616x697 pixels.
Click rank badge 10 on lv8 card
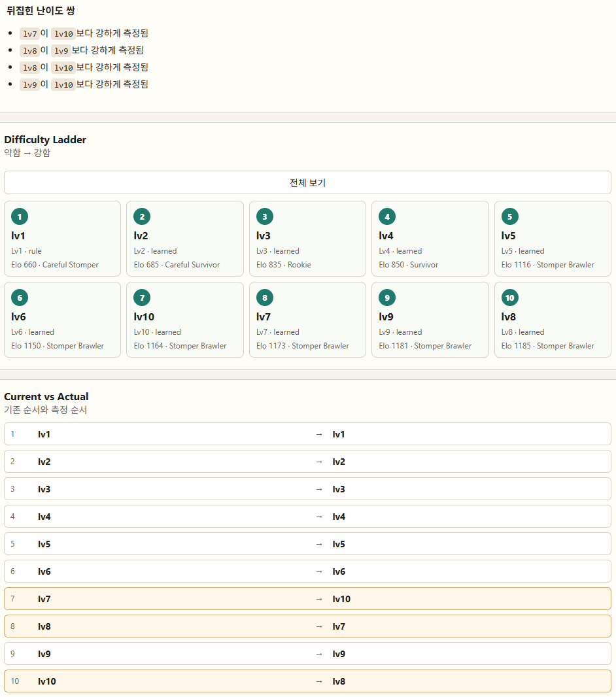[x=510, y=297]
